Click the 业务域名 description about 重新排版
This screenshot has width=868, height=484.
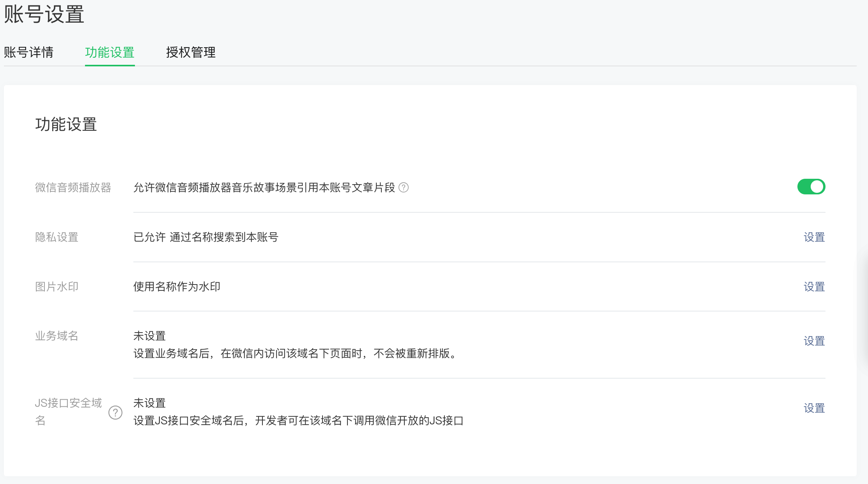[296, 354]
